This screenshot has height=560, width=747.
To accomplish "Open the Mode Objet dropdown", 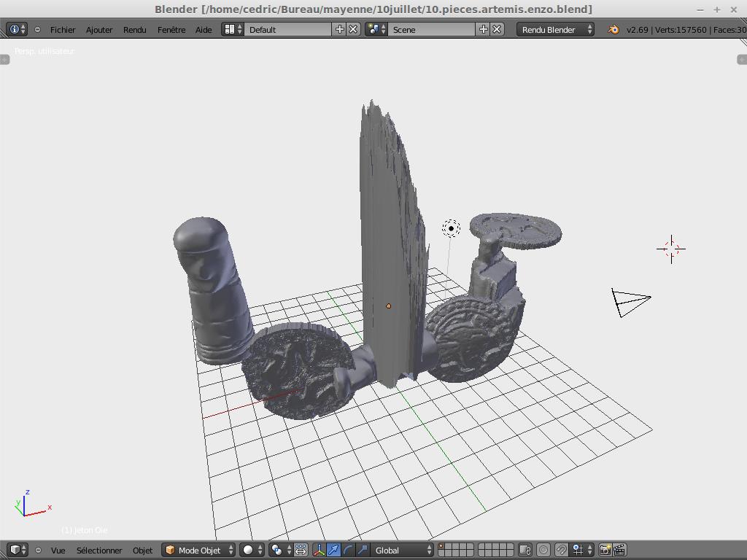I will (199, 550).
